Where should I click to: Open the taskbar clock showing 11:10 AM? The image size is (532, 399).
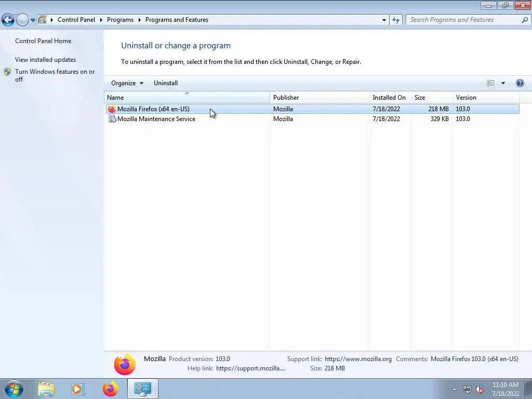[506, 389]
